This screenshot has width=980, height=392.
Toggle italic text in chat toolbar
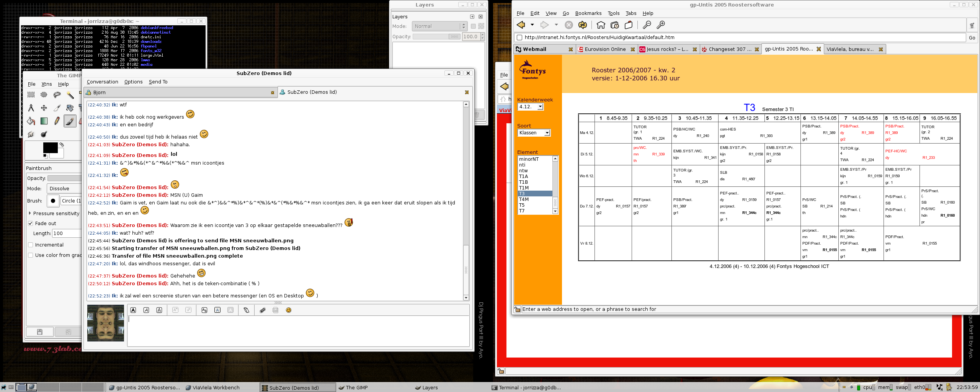(146, 310)
